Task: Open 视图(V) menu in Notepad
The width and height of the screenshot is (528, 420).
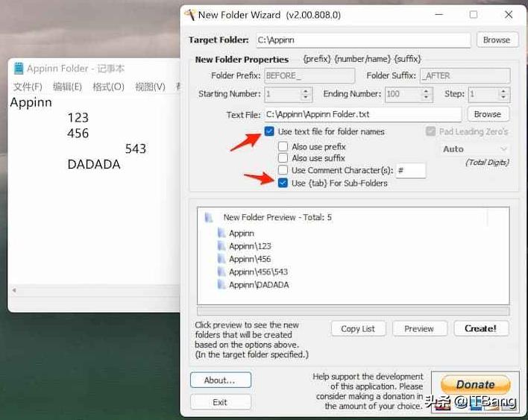Action: coord(150,87)
